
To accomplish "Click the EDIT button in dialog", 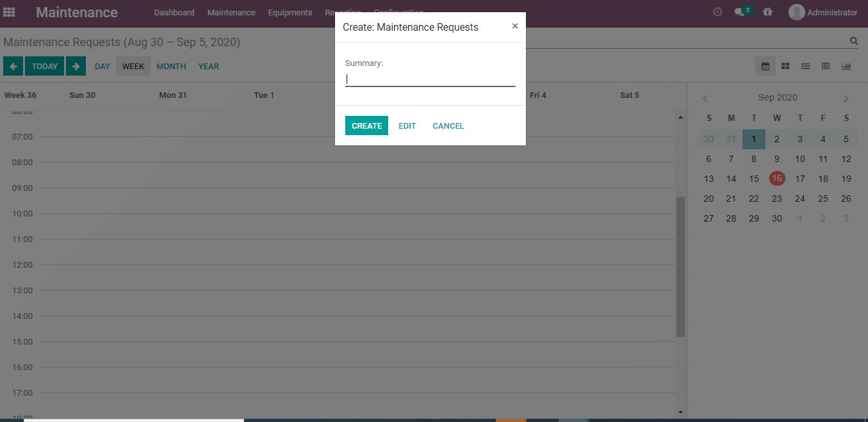I will pos(407,126).
